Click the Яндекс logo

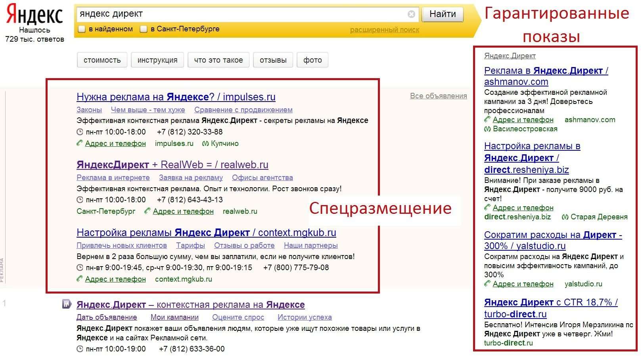click(x=35, y=14)
